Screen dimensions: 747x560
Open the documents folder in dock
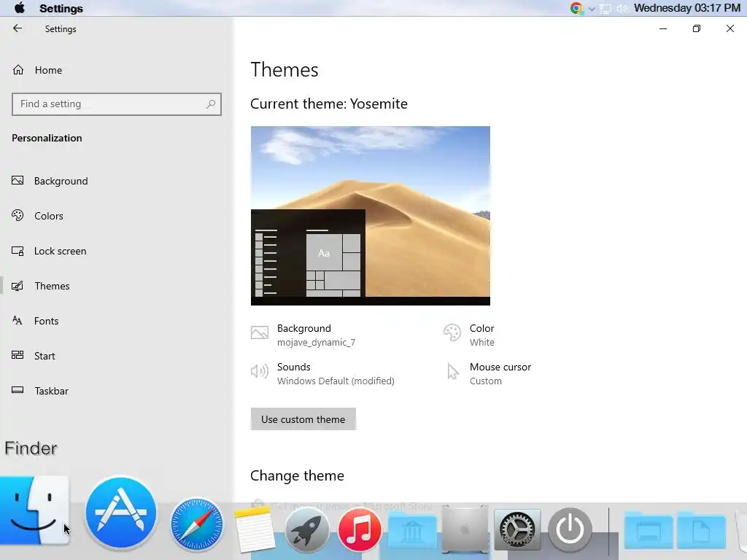[701, 530]
